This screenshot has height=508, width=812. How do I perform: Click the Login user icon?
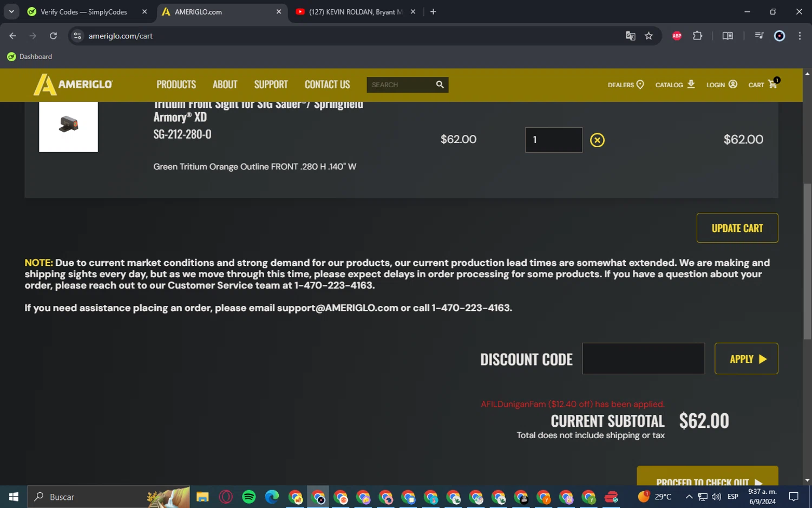pos(733,84)
